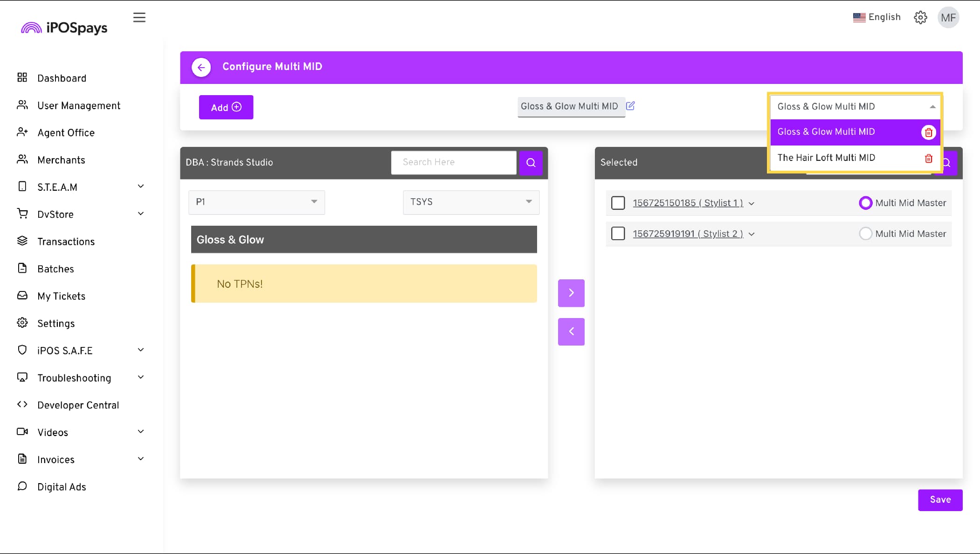This screenshot has width=980, height=554.
Task: Set Stylist 2 as Multi Mid Master
Action: tap(865, 234)
